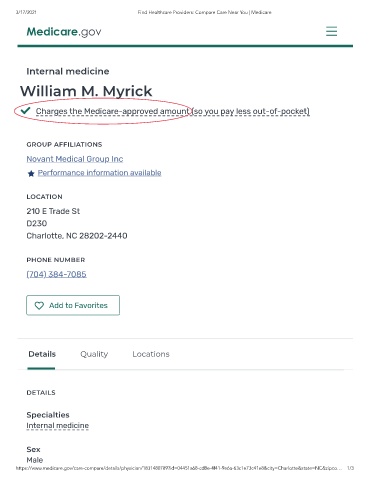Switch to the Locations tab
The width and height of the screenshot is (370, 480).
[x=151, y=354]
